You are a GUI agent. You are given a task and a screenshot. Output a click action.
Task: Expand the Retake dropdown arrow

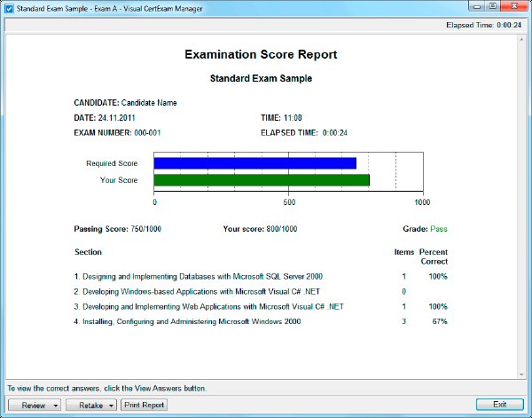(112, 405)
